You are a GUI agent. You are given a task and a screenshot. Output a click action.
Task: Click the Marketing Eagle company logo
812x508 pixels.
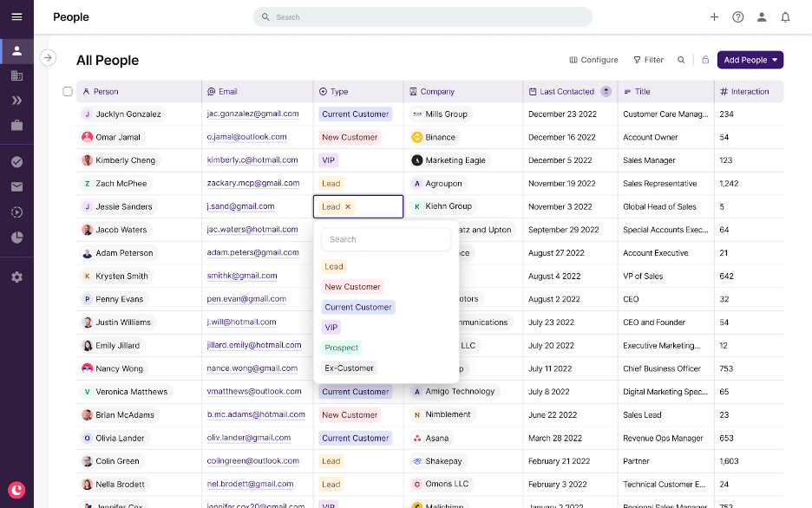pyautogui.click(x=417, y=160)
